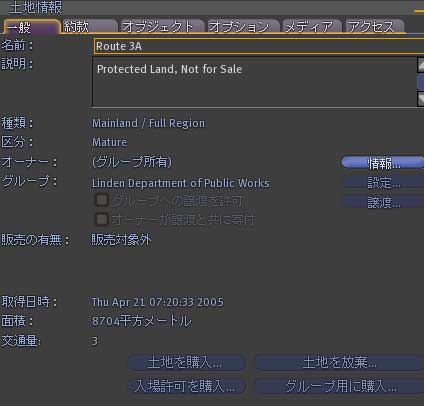Click the 設定... group set button
This screenshot has height=406, width=425.
click(383, 183)
